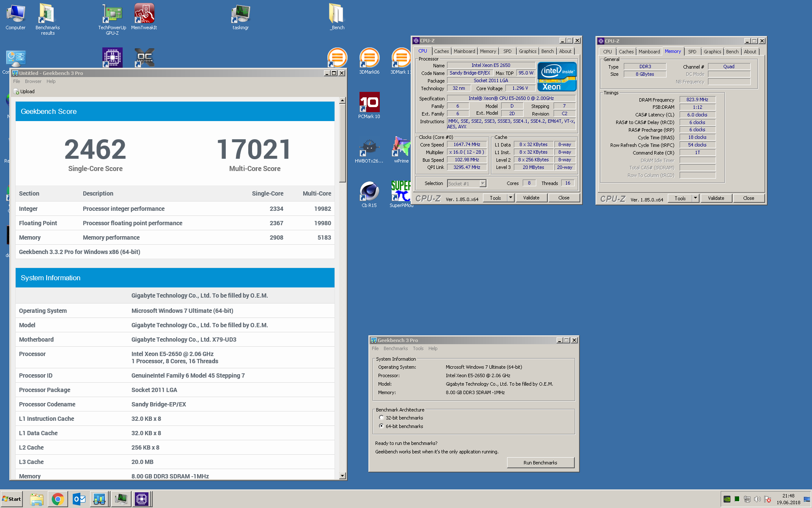Open the EVGA OC Precision desktop icon
The height and width of the screenshot is (508, 812).
coord(144,58)
